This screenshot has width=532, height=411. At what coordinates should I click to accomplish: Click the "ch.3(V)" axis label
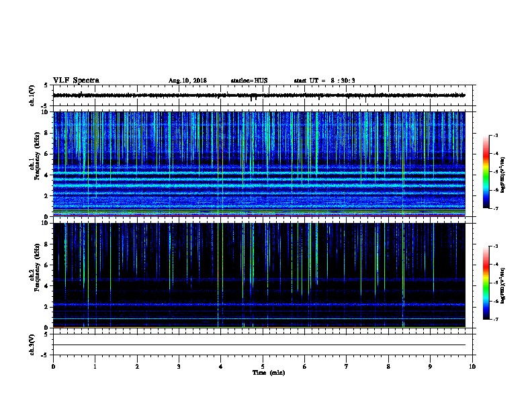[x=32, y=345]
